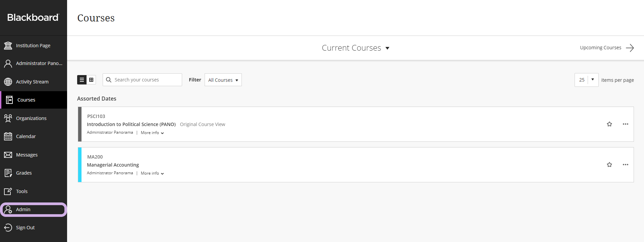The image size is (644, 242).
Task: Open the Institution Page icon
Action: 8,46
